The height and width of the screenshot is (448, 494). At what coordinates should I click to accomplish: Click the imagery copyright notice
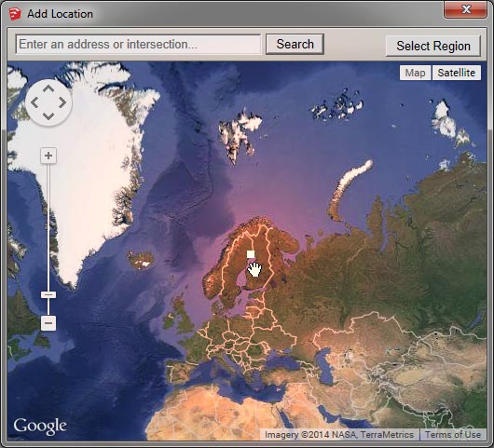pos(339,434)
